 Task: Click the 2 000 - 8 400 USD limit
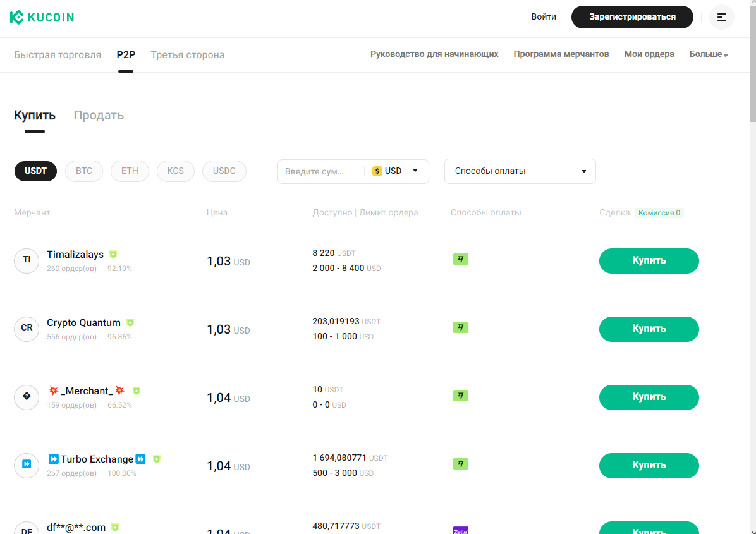[x=346, y=269]
